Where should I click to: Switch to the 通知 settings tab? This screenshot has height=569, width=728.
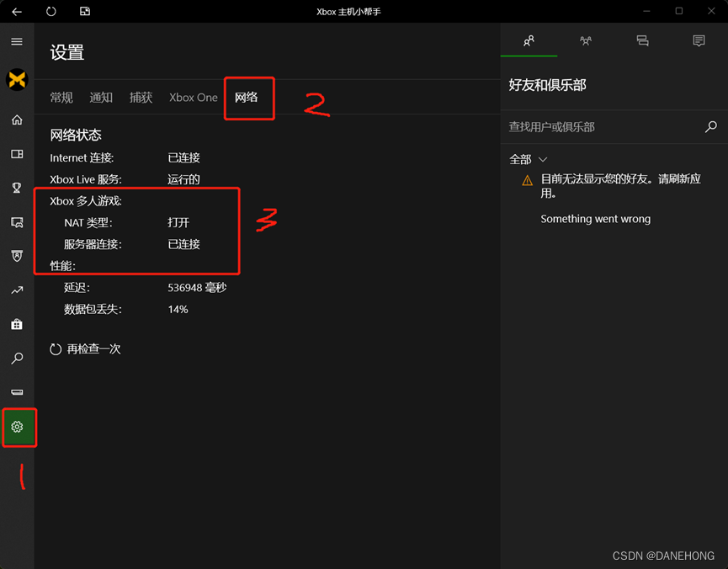(101, 98)
